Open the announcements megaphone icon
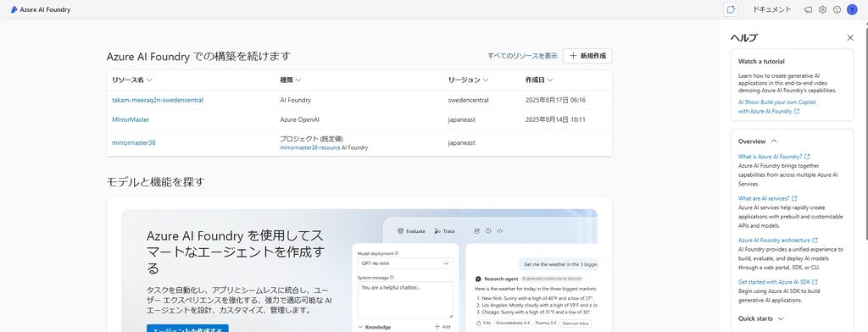The height and width of the screenshot is (332, 868). point(808,9)
